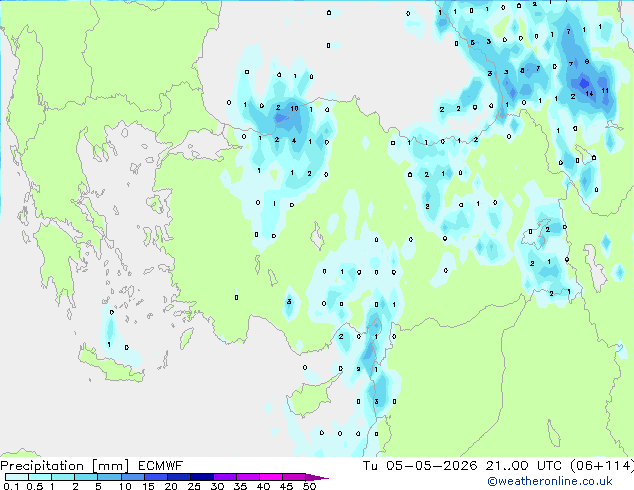Click the map value '4' in northwest Turkey
The width and height of the screenshot is (634, 490).
[x=294, y=141]
